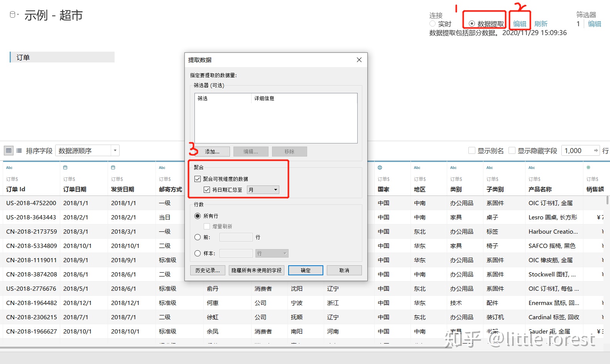Image resolution: width=610 pixels, height=364 pixels.
Task: Click 子类别 column header
Action: click(x=495, y=189)
